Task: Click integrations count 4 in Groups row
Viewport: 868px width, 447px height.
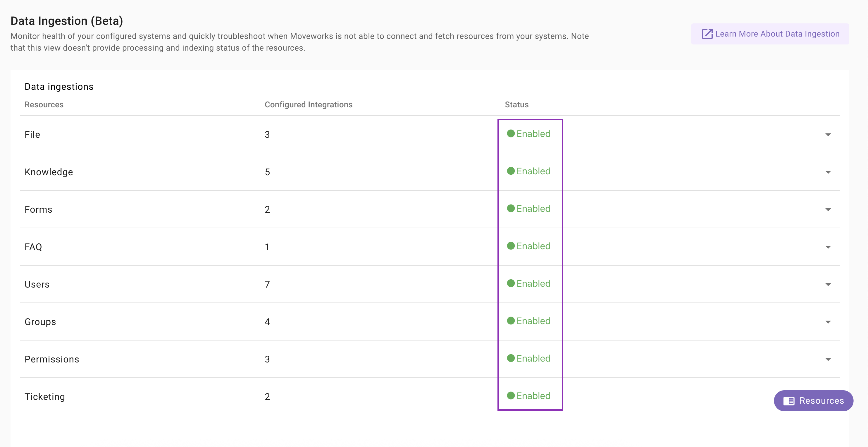Action: 267,322
